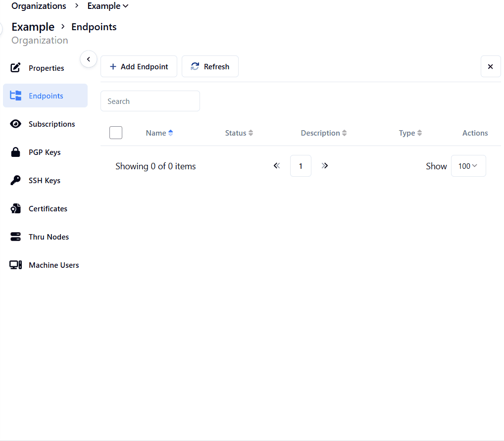Viewport: 504px width, 441px height.
Task: Select the Endpoints breadcrumb tab
Action: pos(94,27)
